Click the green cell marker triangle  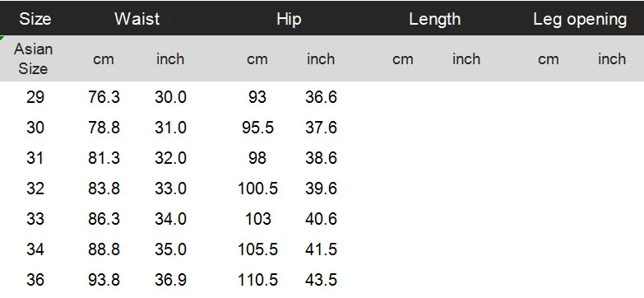click(2, 38)
